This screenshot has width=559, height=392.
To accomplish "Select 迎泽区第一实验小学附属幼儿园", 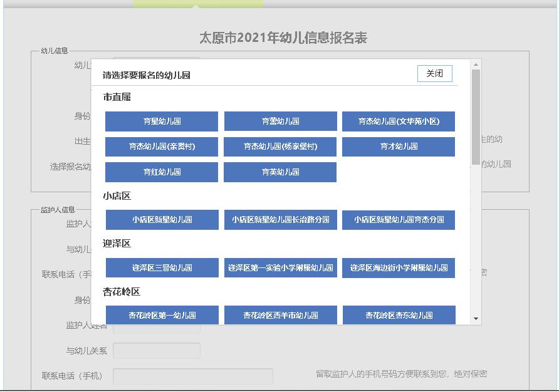I will 279,267.
